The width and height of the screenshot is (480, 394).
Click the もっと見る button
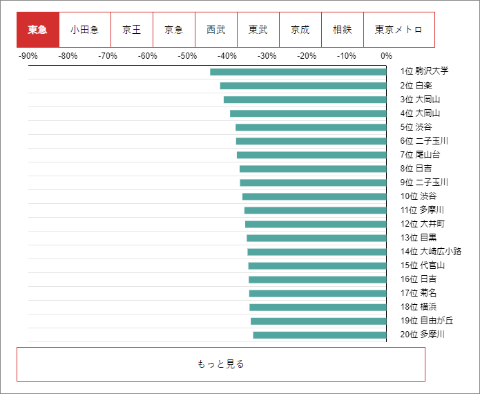coord(221,364)
